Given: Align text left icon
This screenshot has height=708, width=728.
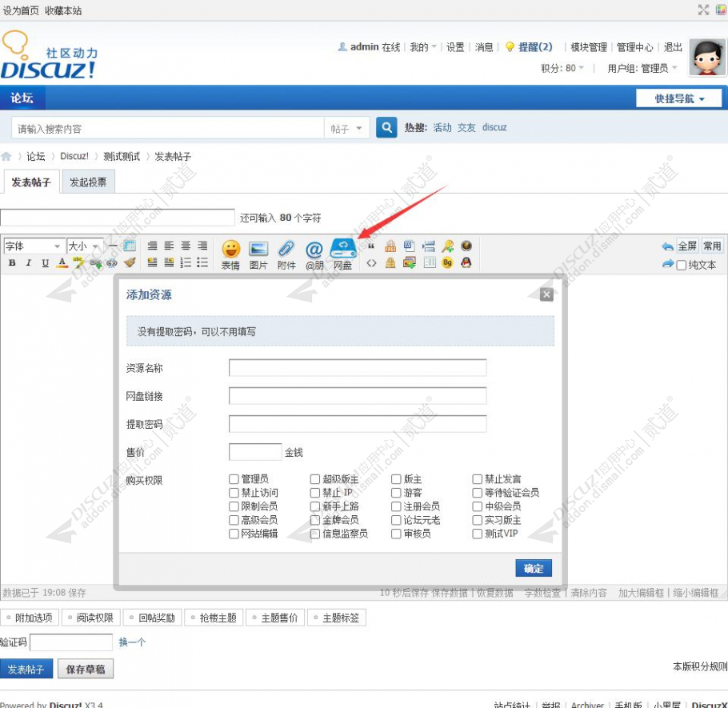Looking at the screenshot, I should point(169,246).
